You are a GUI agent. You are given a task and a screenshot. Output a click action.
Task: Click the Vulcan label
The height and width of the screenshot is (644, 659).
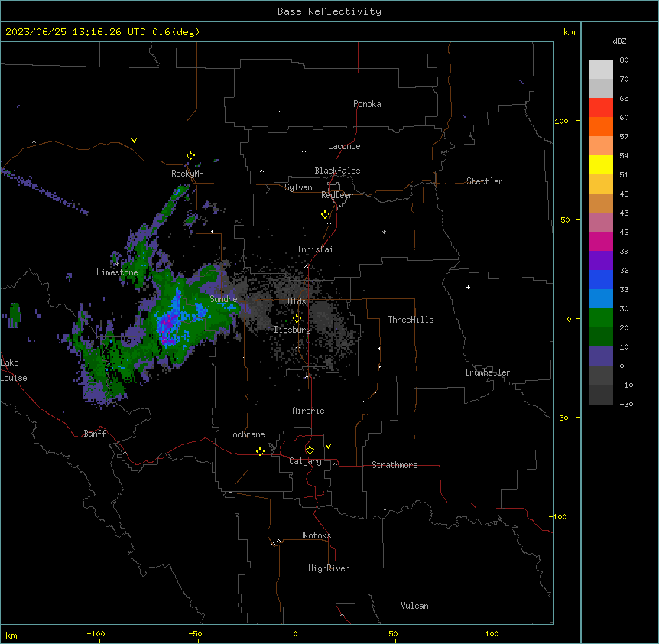tap(414, 606)
